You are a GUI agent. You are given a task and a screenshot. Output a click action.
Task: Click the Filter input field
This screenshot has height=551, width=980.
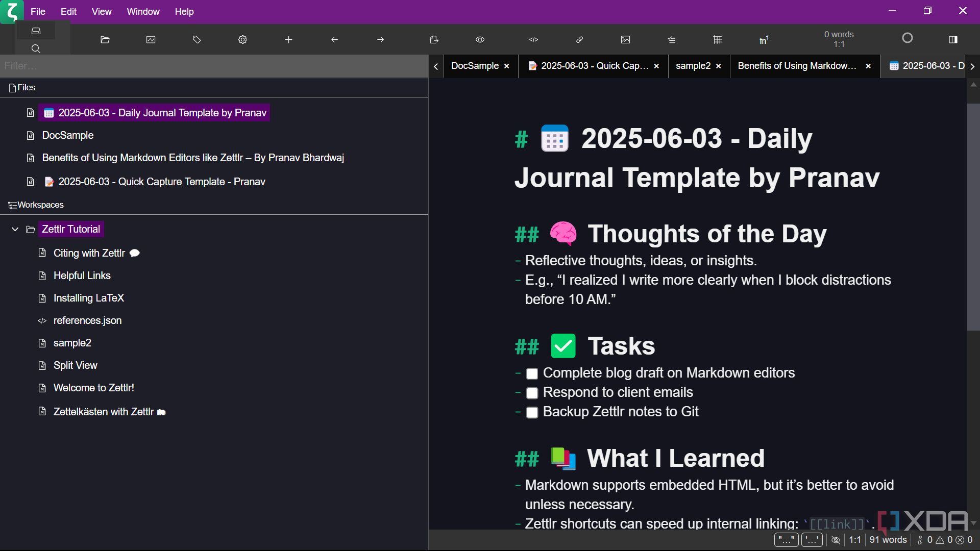coord(214,66)
